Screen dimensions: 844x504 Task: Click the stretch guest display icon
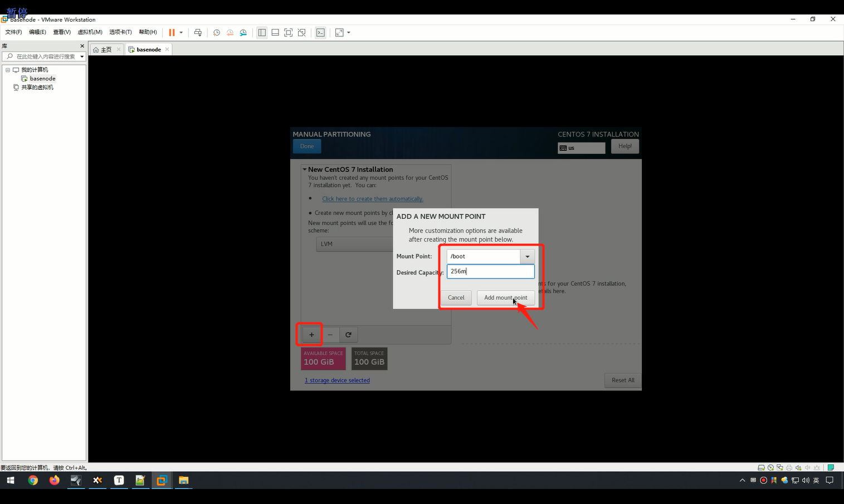pyautogui.click(x=339, y=33)
